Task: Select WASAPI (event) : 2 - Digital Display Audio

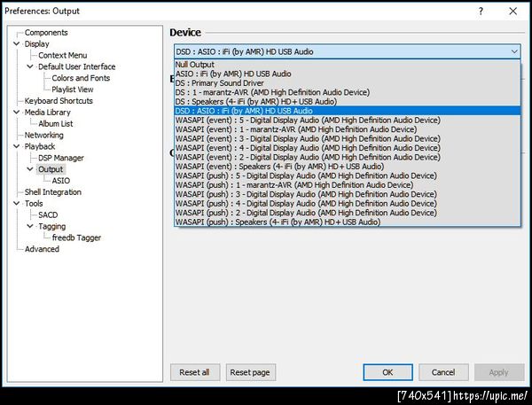Action: pyautogui.click(x=348, y=157)
